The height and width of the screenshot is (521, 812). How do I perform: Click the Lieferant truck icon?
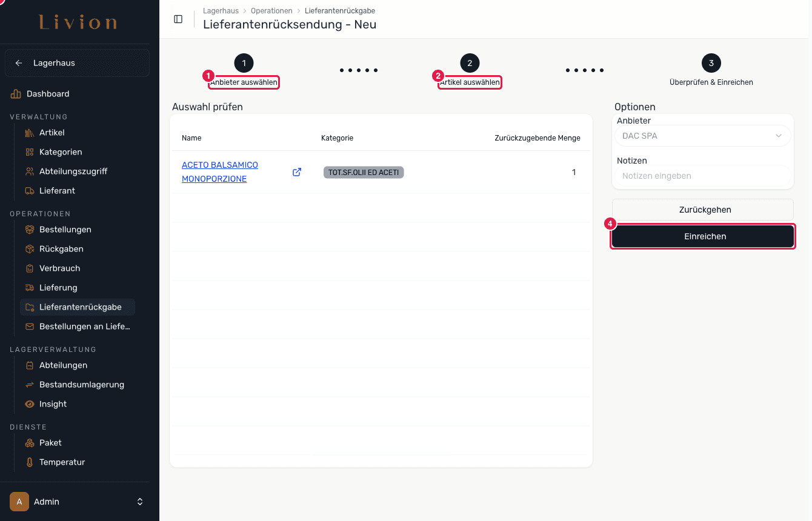click(30, 191)
